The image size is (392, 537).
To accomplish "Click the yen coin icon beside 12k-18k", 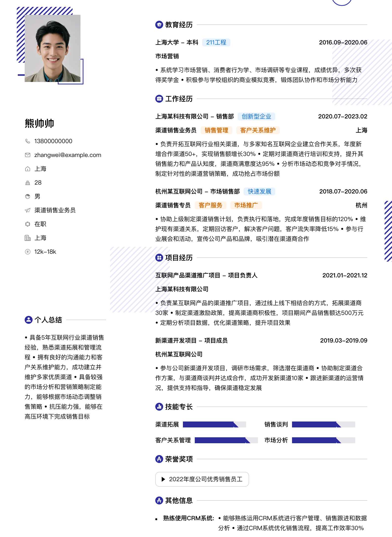I will click(28, 252).
